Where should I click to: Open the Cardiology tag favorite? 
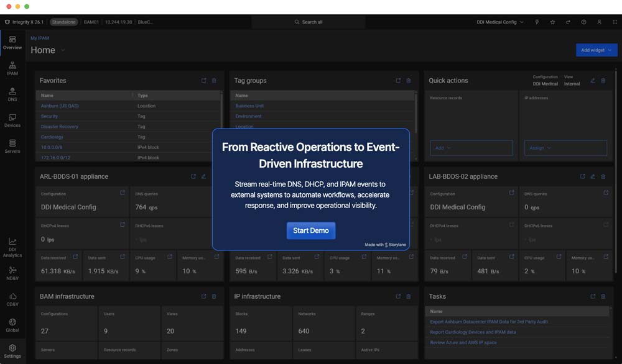(x=52, y=137)
